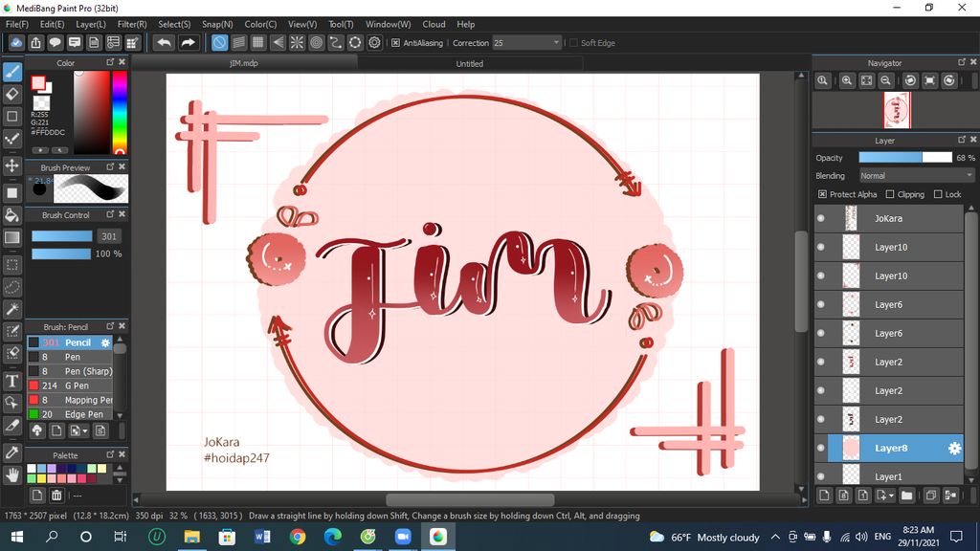Select the Eyedropper tool
Image resolution: width=980 pixels, height=551 pixels.
(11, 452)
